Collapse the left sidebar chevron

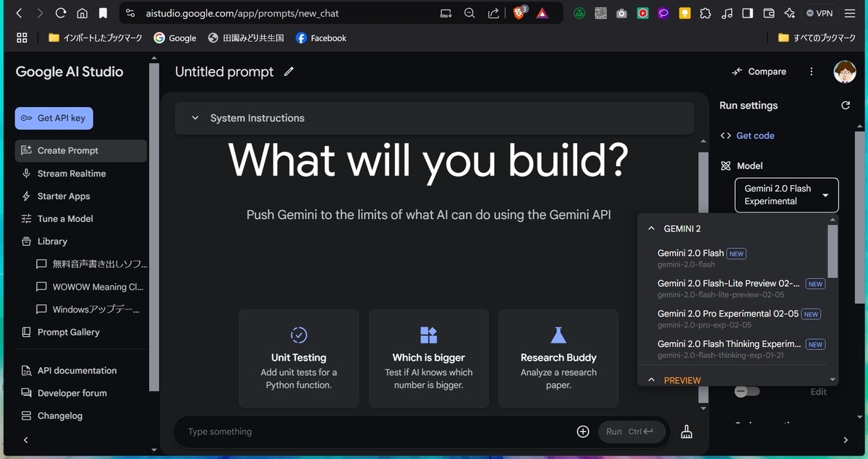tap(26, 439)
